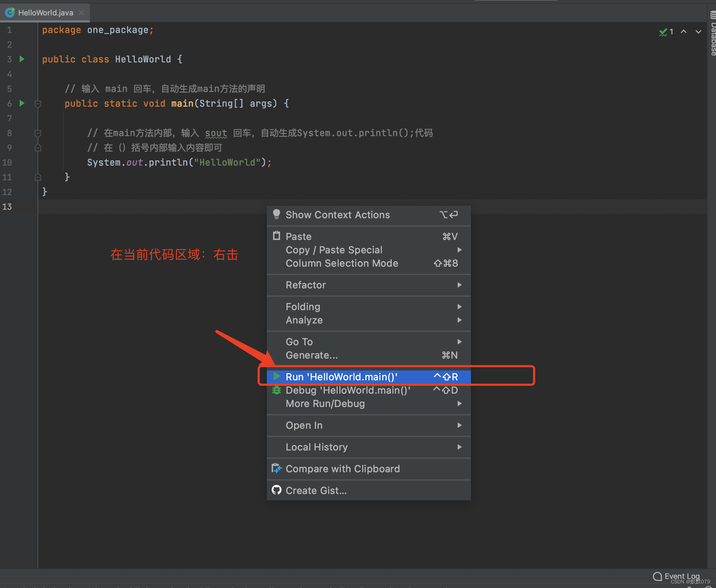Collapse the main method fold marker
This screenshot has width=716, height=588.
coord(38,103)
